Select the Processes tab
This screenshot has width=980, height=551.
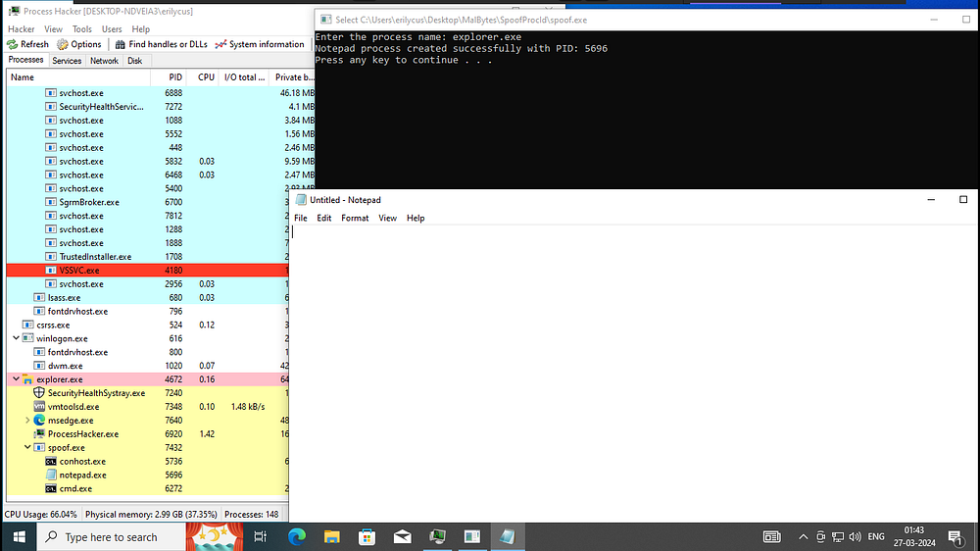(25, 60)
